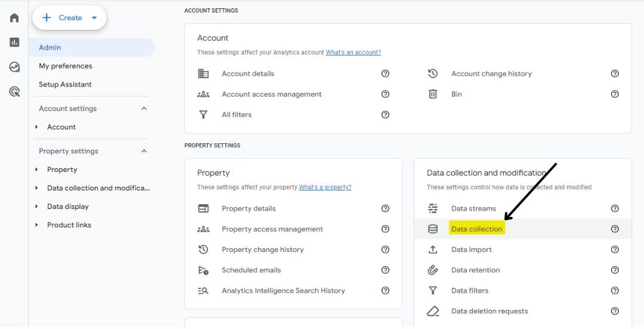Image resolution: width=644 pixels, height=329 pixels.
Task: Open help icon next to Account change history
Action: [x=615, y=73]
